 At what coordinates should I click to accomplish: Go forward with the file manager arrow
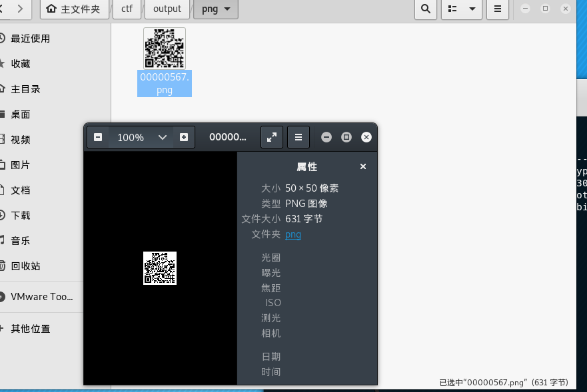tap(20, 8)
